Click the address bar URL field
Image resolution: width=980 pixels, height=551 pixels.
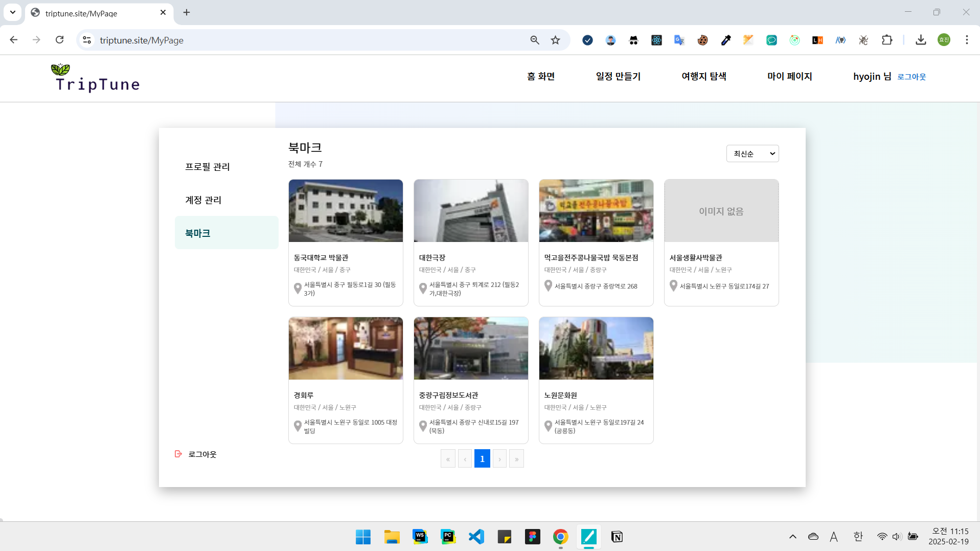tap(307, 40)
